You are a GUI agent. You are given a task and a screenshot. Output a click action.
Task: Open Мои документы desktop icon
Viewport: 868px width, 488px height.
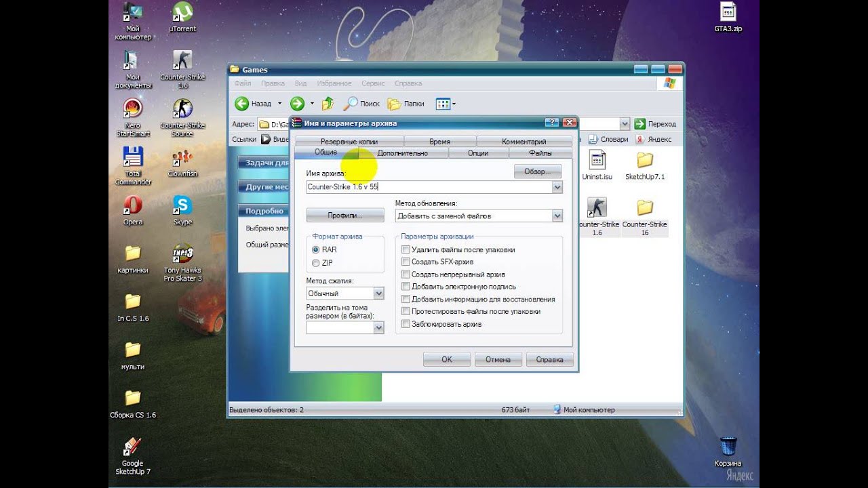(133, 69)
